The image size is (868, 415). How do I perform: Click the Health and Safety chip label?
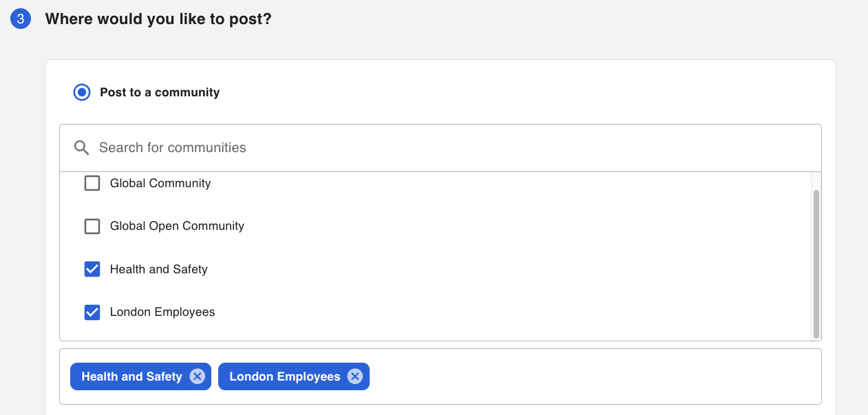(131, 376)
